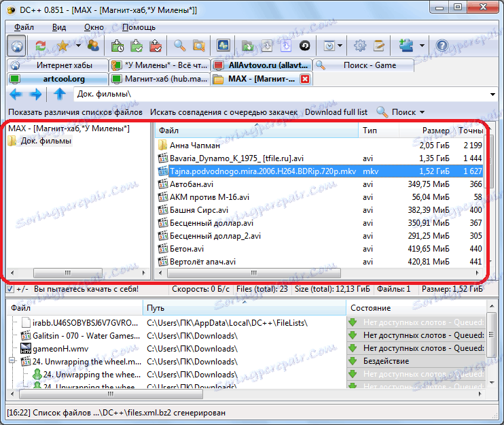Open Finished Uploads red arrow icon
504x425 pixels.
point(156,46)
